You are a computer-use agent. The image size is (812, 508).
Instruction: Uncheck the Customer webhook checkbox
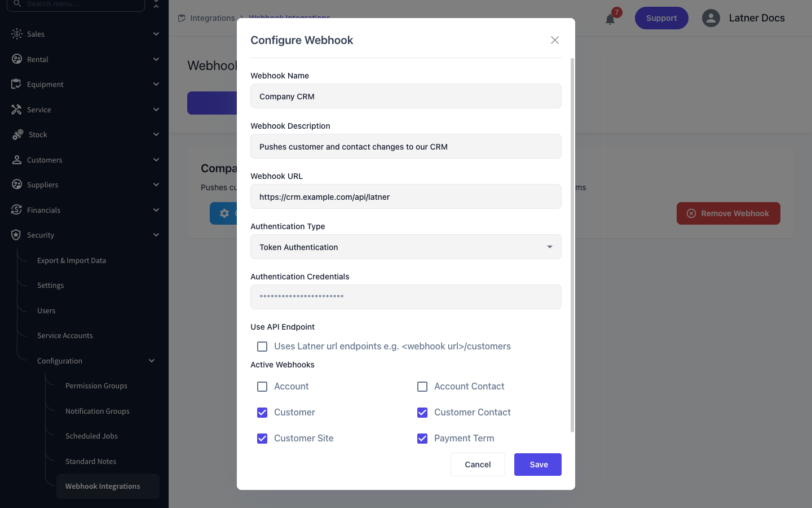click(262, 413)
